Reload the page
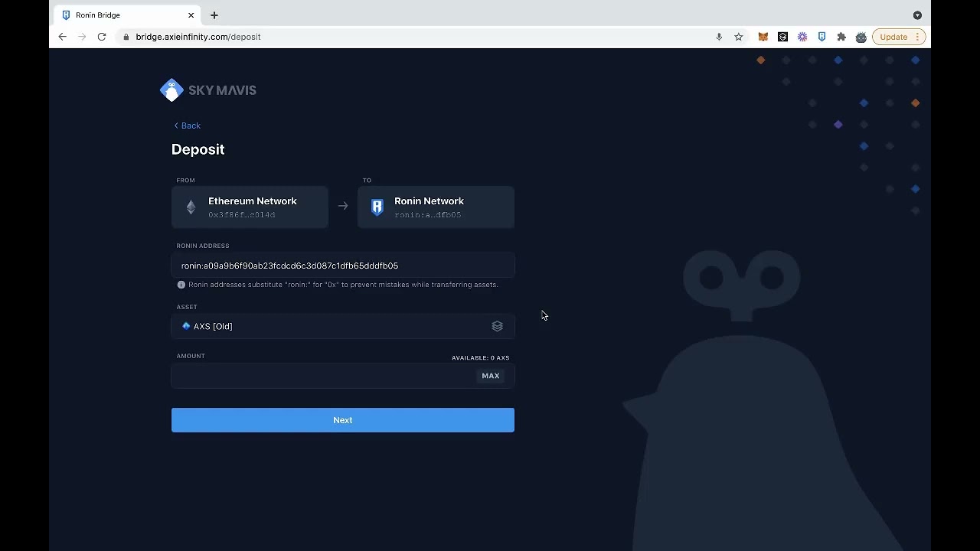The height and width of the screenshot is (551, 980). tap(102, 37)
